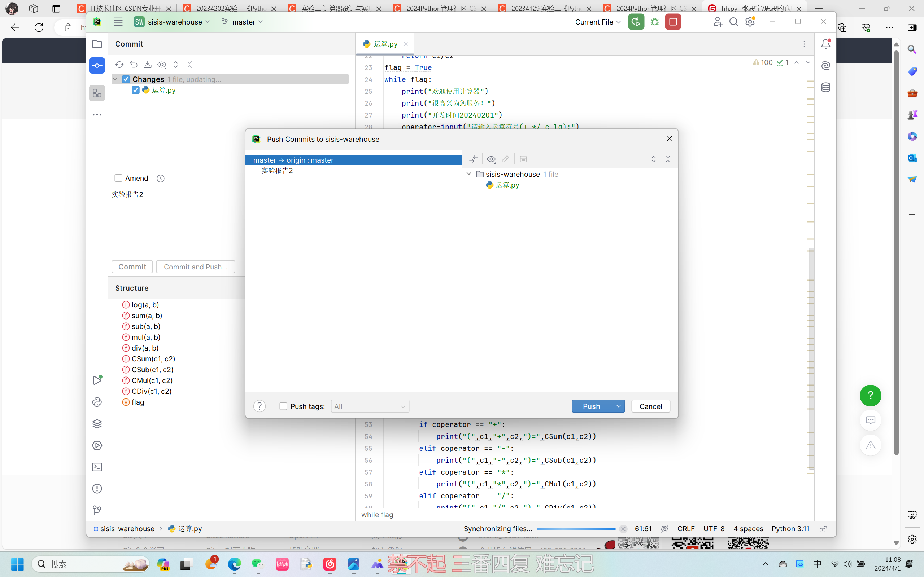The height and width of the screenshot is (577, 924).
Task: Click the Shelve changes icon
Action: (148, 65)
